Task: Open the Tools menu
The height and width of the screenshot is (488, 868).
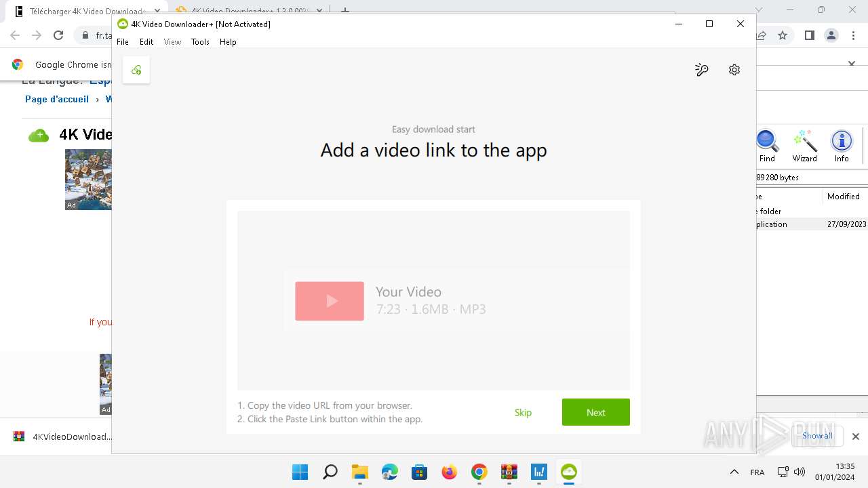Action: 200,42
